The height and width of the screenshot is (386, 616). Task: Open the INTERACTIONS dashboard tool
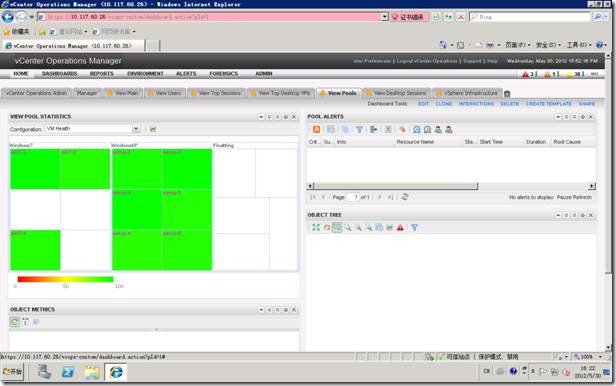click(x=476, y=104)
